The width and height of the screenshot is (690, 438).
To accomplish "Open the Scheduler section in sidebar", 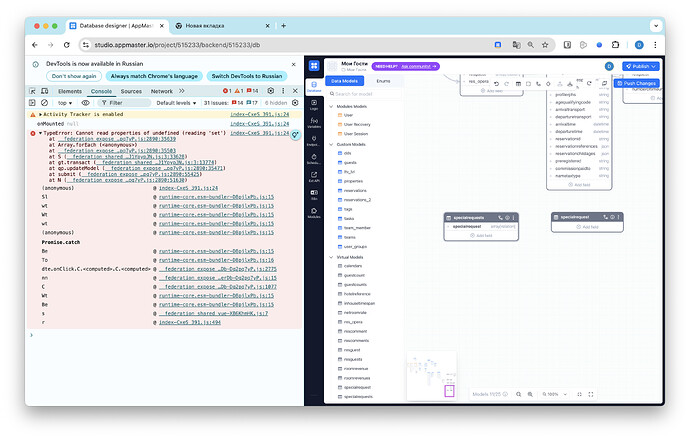I will click(x=314, y=158).
